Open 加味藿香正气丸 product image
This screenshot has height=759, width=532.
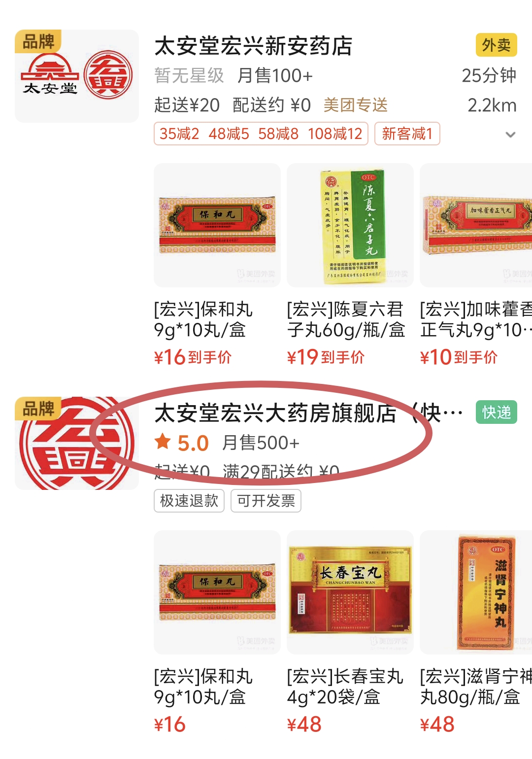tap(476, 225)
